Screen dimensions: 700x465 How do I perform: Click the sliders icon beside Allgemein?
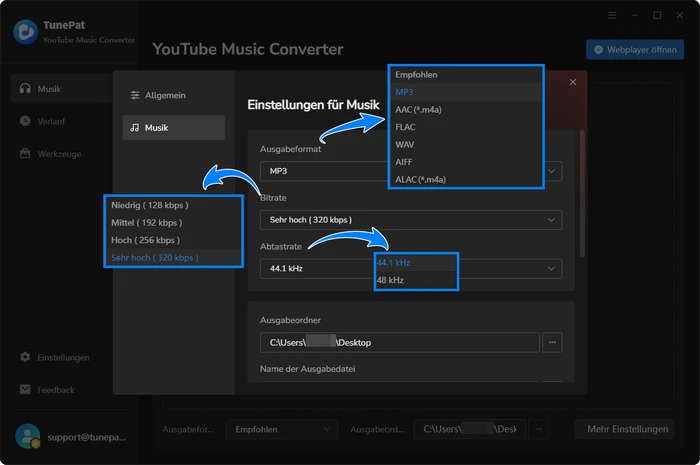[135, 95]
